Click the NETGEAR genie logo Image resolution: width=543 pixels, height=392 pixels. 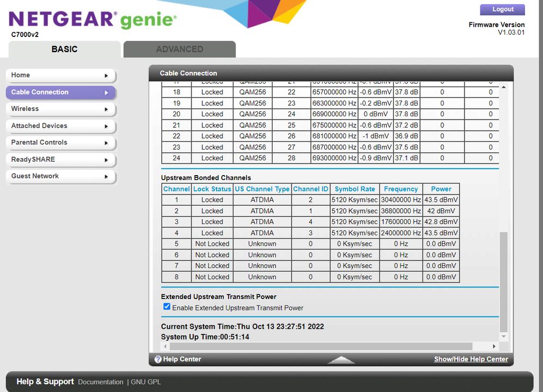click(92, 20)
